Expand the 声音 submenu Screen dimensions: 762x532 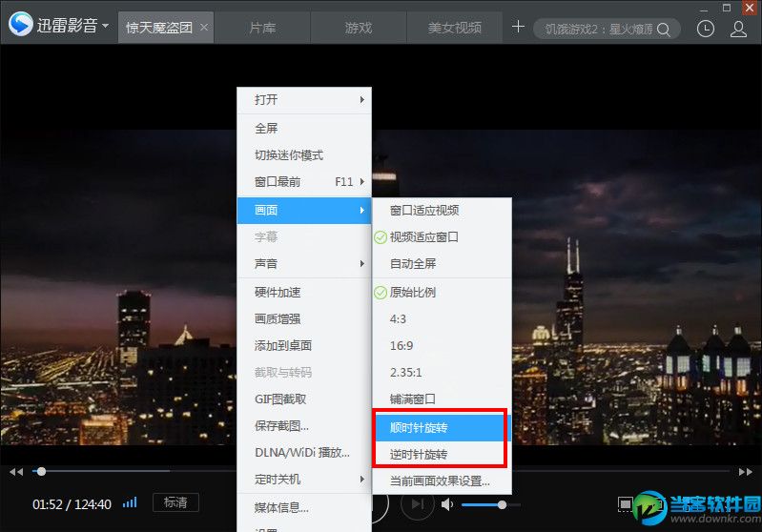304,263
